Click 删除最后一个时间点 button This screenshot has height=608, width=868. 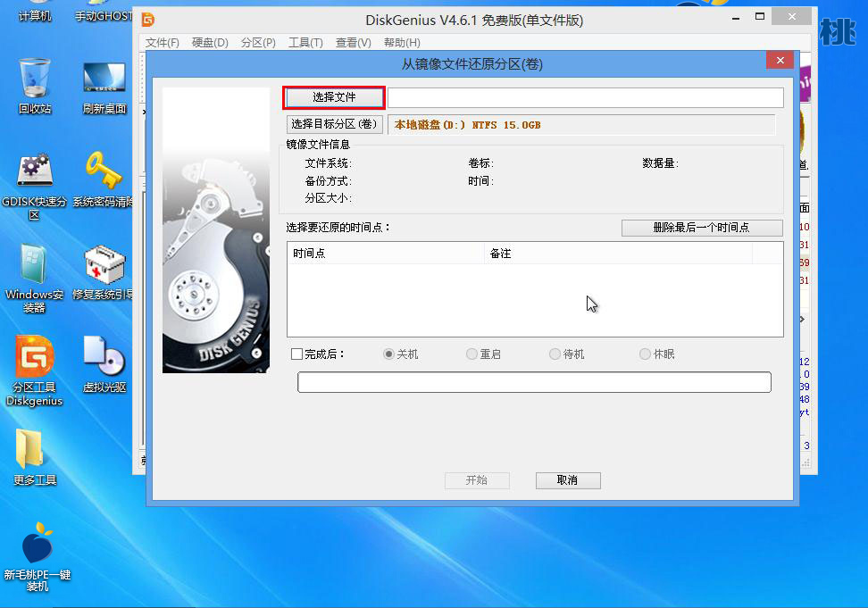pos(701,228)
